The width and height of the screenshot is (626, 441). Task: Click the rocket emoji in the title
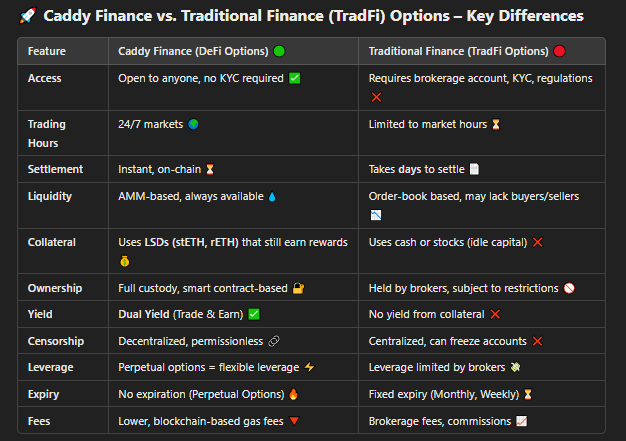point(28,16)
